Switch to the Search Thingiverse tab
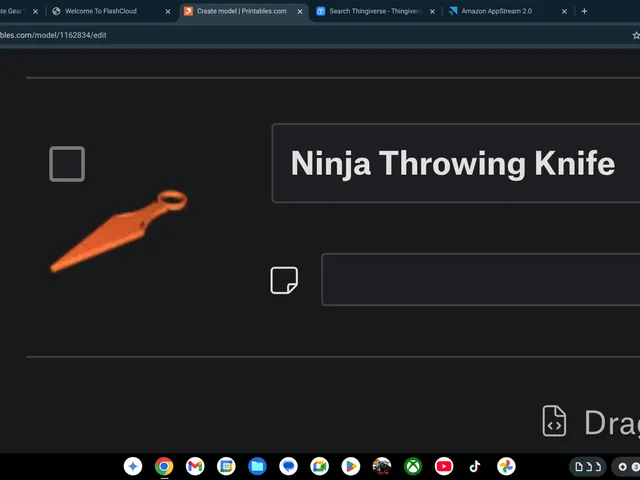This screenshot has height=480, width=640. click(375, 11)
